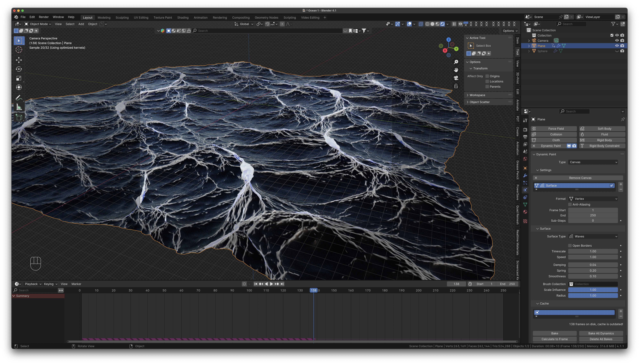Image resolution: width=639 pixels, height=364 pixels.
Task: Hide the Camera object in viewport
Action: [617, 41]
